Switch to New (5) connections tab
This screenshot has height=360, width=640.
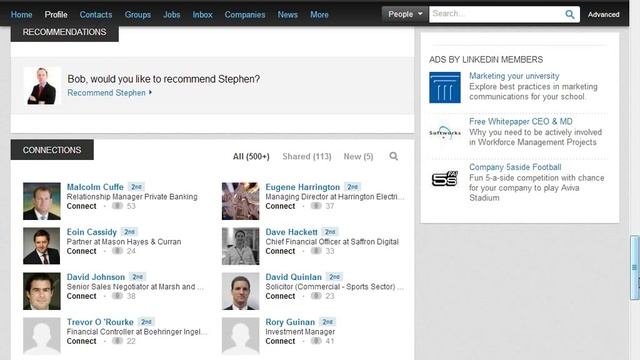(x=358, y=156)
